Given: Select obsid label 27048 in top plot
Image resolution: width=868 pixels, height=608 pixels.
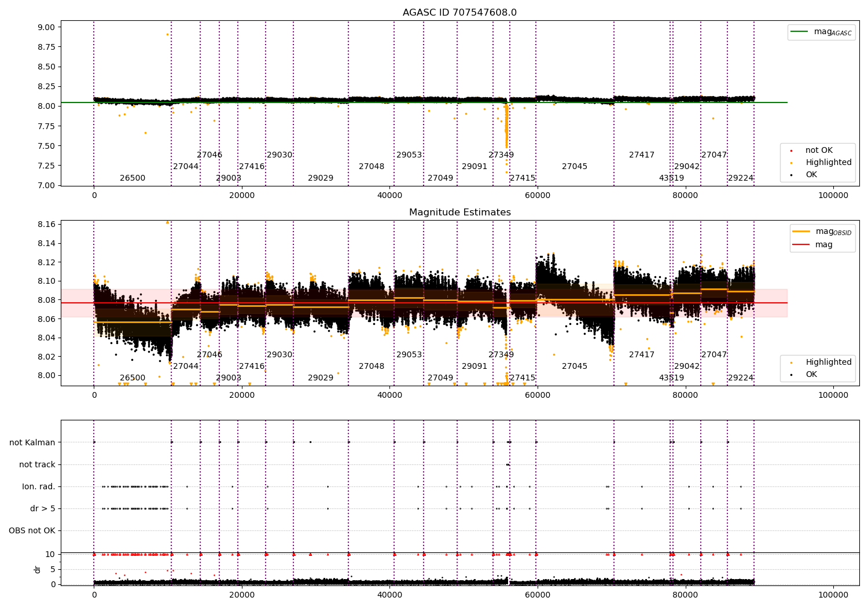Looking at the screenshot, I should (x=372, y=167).
